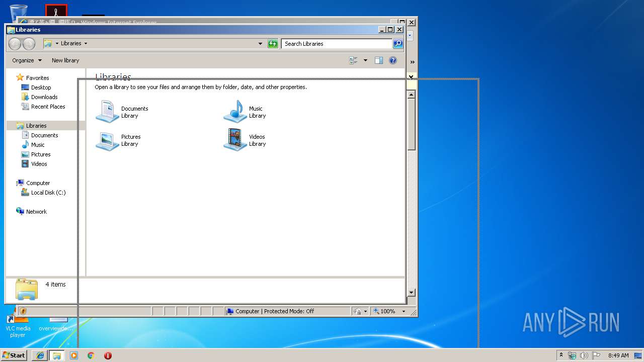Show the preview pane

tap(379, 60)
